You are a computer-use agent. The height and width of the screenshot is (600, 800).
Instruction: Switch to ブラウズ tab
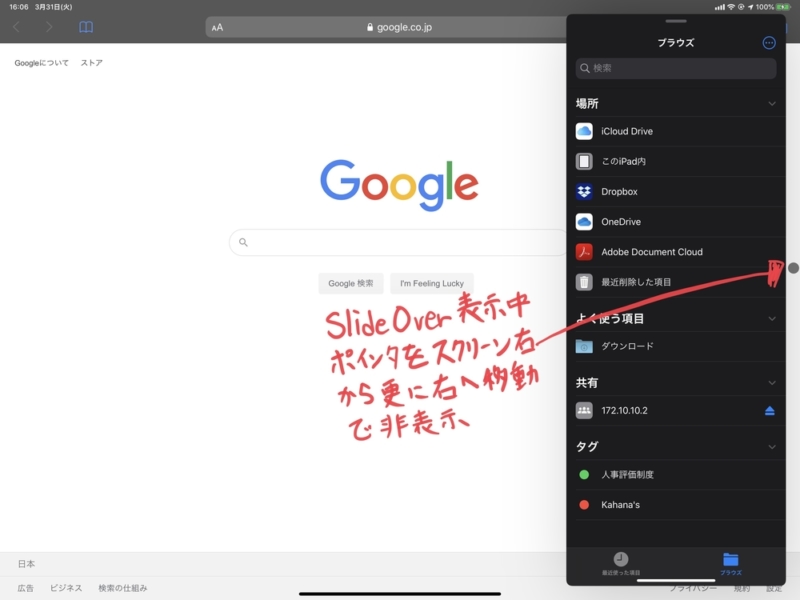point(731,564)
